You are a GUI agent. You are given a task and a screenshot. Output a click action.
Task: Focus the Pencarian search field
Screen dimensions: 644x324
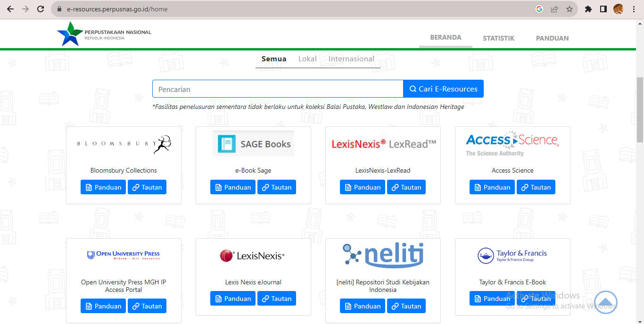[278, 89]
